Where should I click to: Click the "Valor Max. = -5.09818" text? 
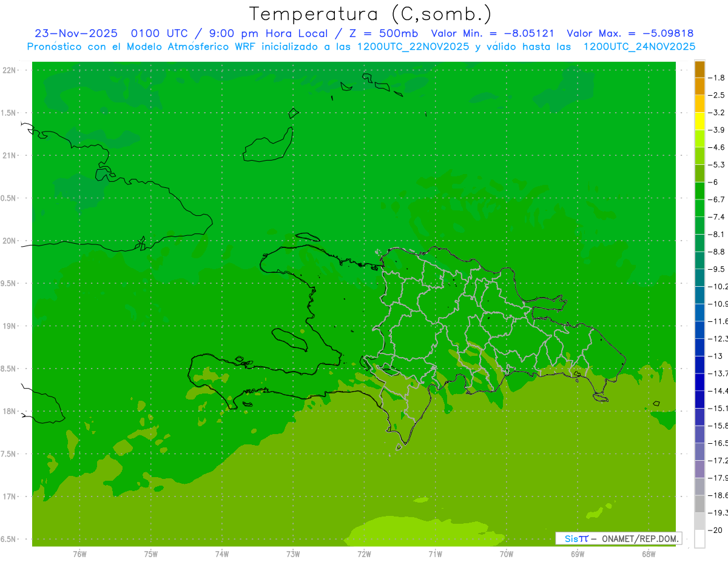click(x=630, y=33)
